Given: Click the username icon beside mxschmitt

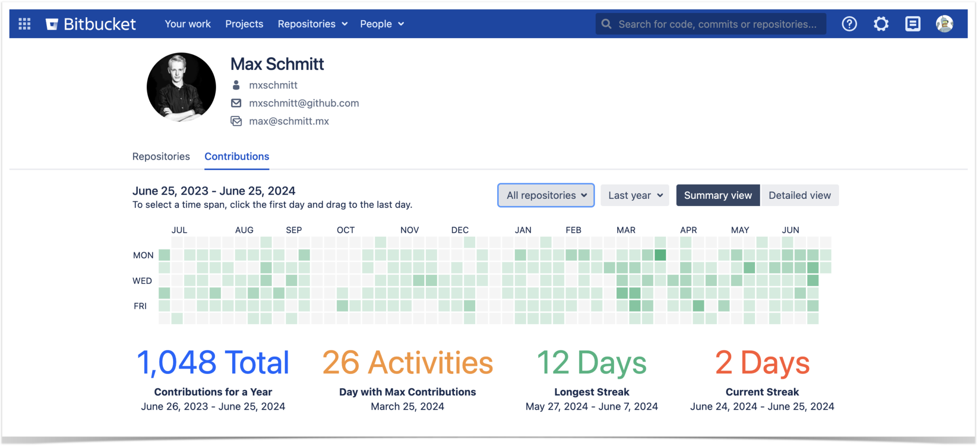Looking at the screenshot, I should tap(236, 85).
